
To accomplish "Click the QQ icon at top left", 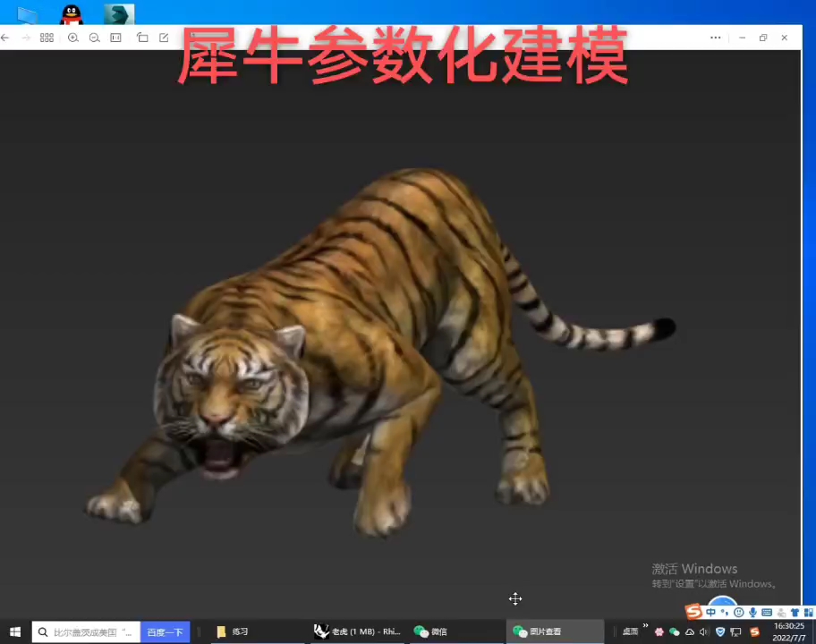I will tap(70, 13).
